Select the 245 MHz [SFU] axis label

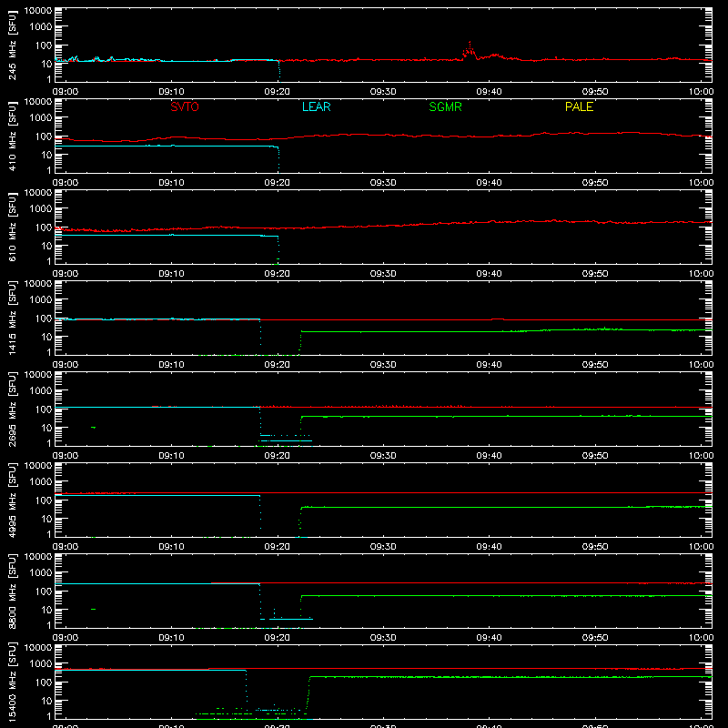(x=13, y=45)
